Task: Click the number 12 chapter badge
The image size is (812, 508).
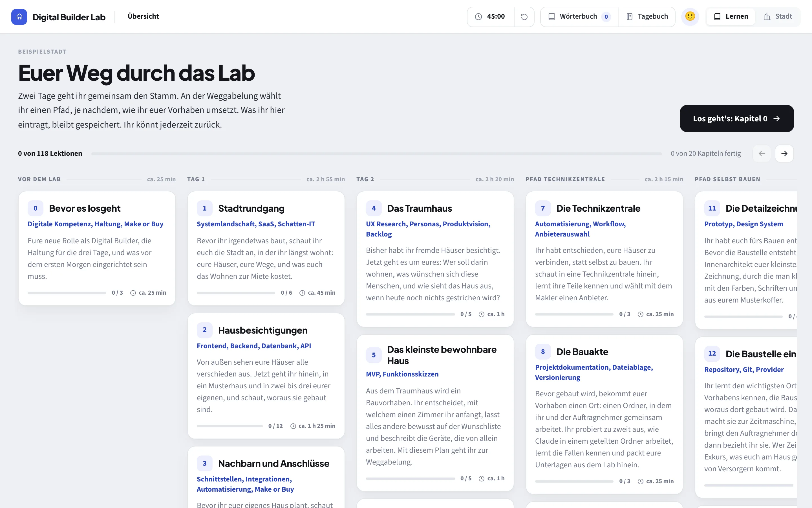Action: click(x=712, y=353)
